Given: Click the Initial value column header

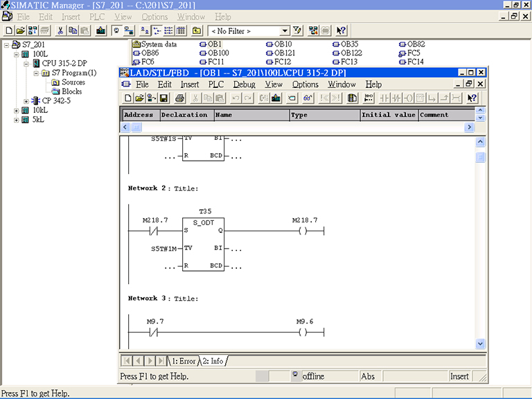Looking at the screenshot, I should tap(389, 115).
